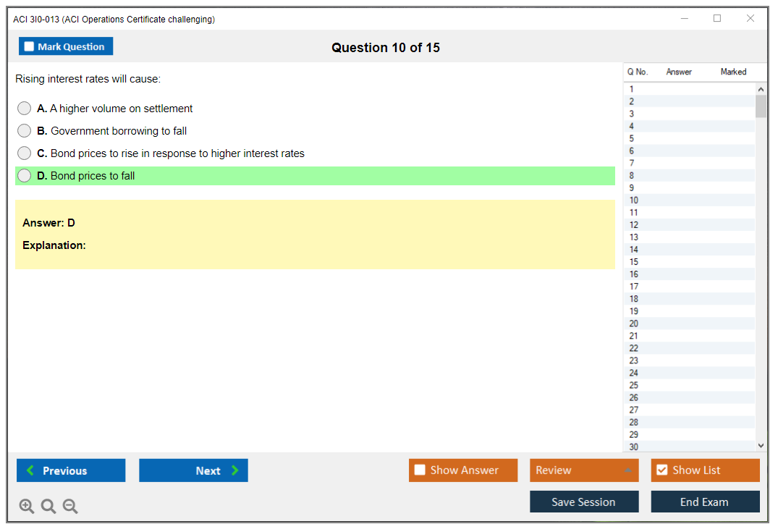Open the Review dropdown menu
This screenshot has height=532, width=778.
(x=583, y=470)
